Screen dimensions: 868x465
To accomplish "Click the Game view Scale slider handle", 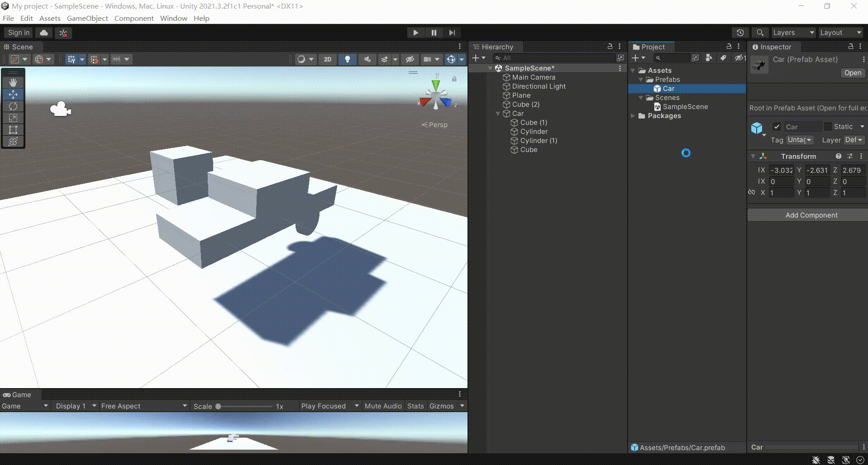I will pyautogui.click(x=218, y=406).
